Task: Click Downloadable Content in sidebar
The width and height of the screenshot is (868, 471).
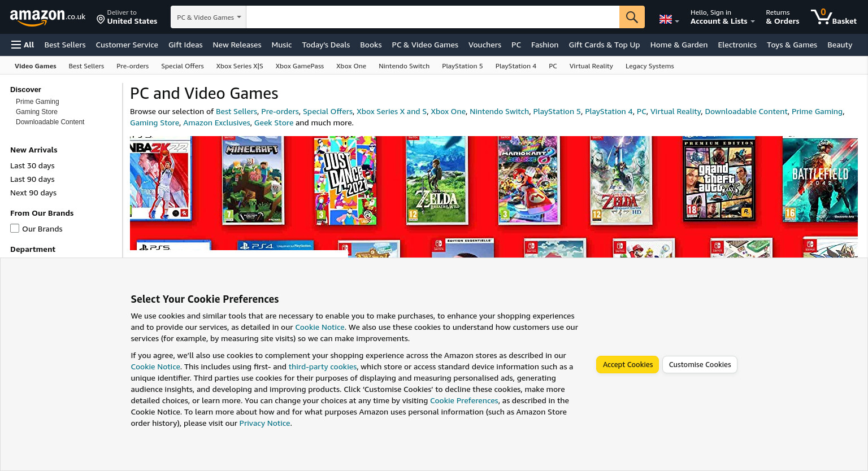Action: pos(50,122)
